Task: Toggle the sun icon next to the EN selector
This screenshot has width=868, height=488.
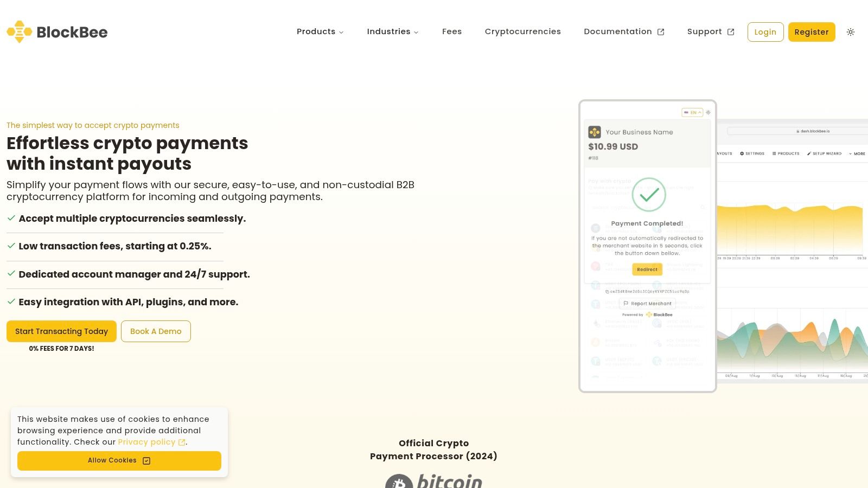Action: coord(708,112)
